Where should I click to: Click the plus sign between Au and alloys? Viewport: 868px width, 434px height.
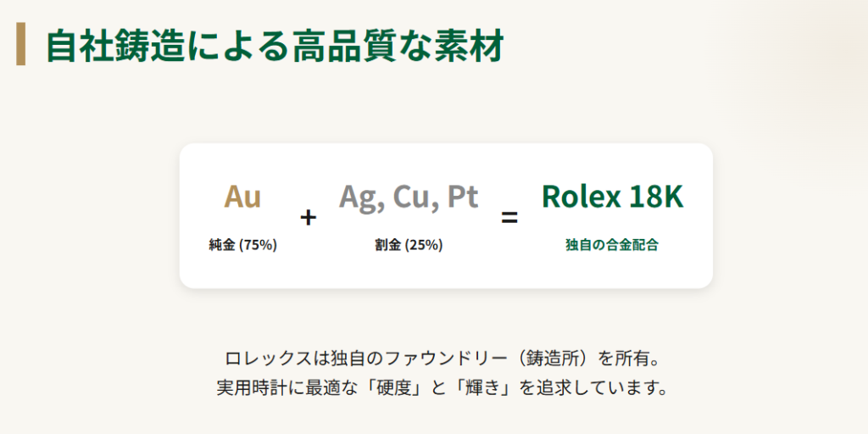click(x=308, y=218)
